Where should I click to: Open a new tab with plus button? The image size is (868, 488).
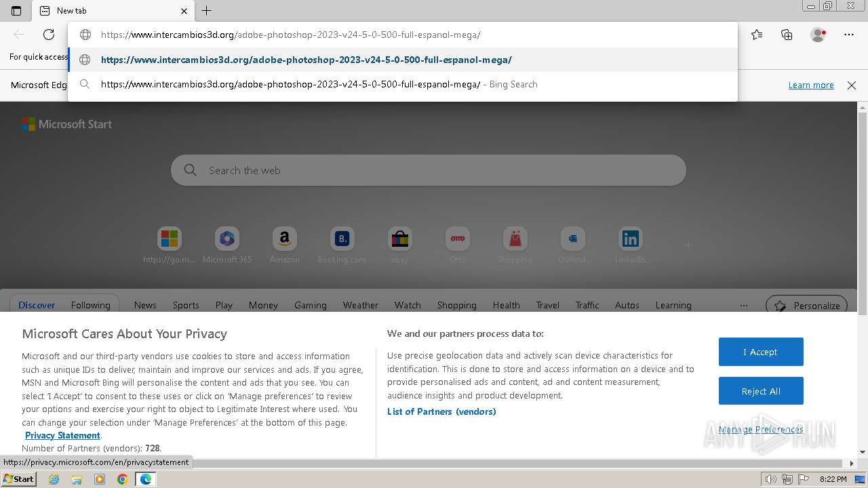point(207,11)
